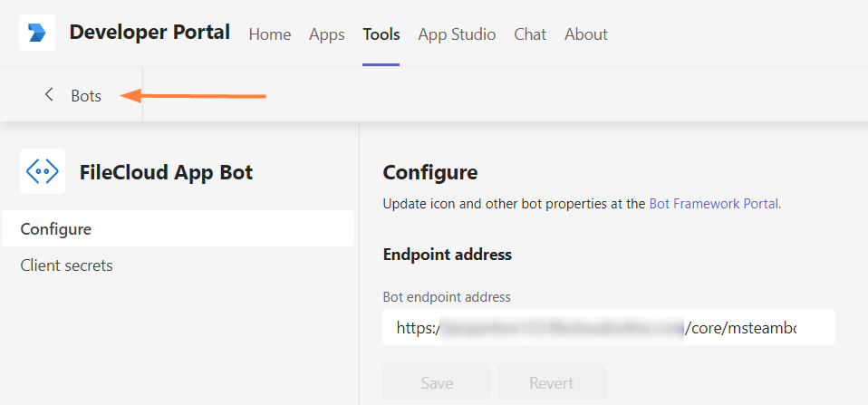Click the back chevron beside Bots

49,95
